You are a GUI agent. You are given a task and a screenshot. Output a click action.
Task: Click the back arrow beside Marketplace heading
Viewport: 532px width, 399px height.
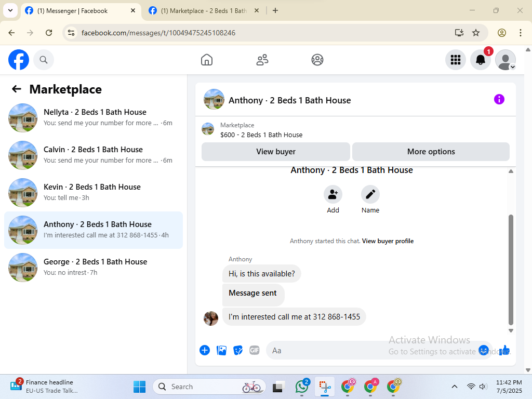click(x=17, y=89)
